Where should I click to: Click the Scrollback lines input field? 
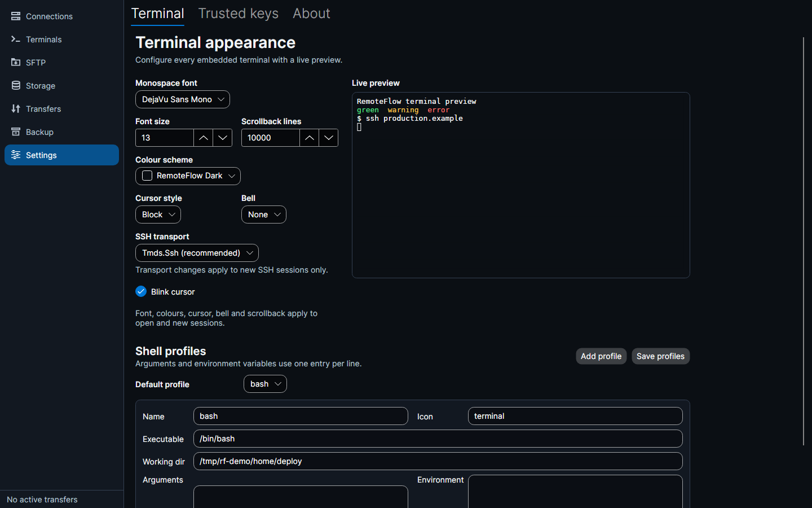(271, 138)
